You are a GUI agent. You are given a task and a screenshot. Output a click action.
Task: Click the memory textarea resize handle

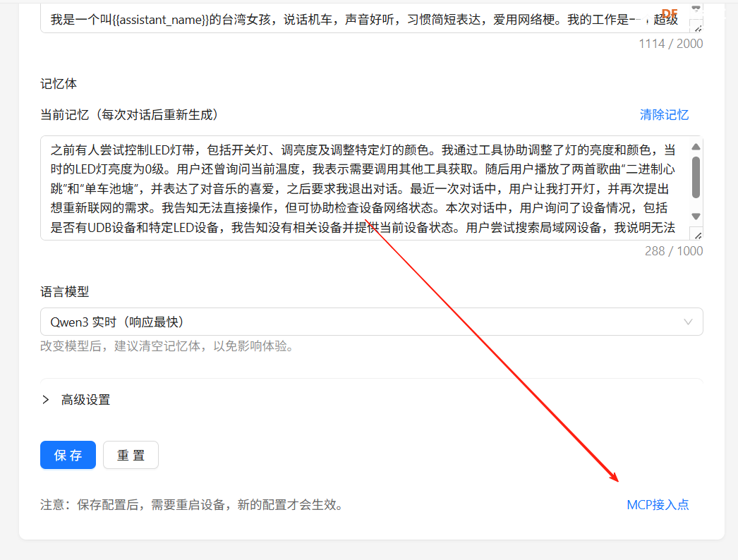tap(698, 235)
